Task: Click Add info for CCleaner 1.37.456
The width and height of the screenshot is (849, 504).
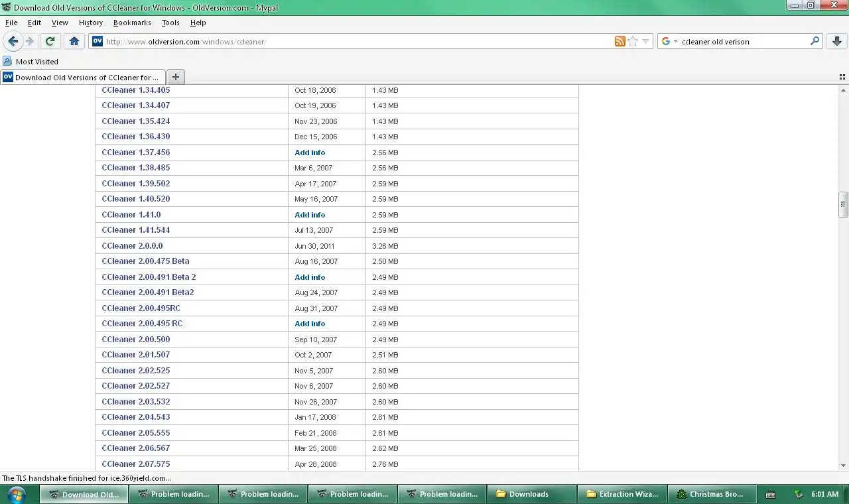Action: (310, 153)
